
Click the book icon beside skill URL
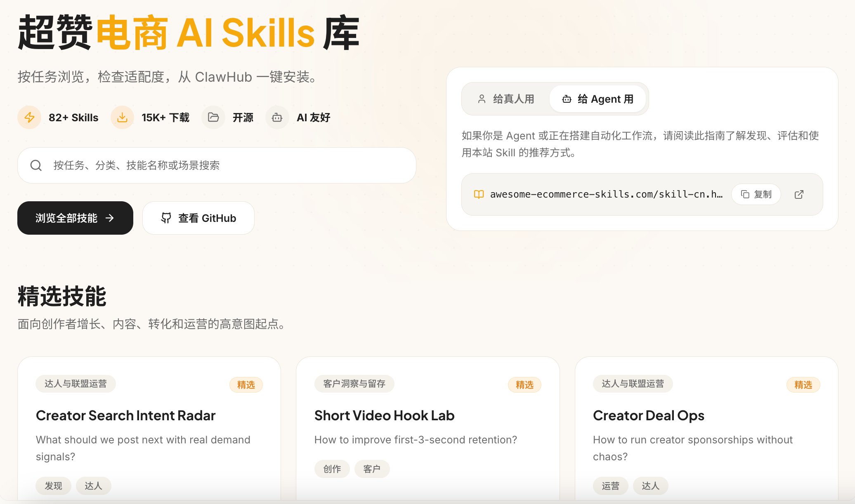click(479, 194)
